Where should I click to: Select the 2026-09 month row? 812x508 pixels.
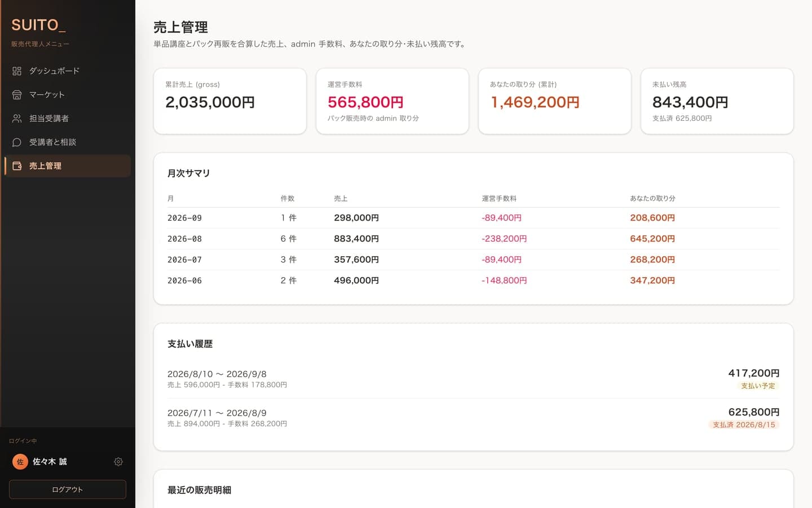pos(474,218)
